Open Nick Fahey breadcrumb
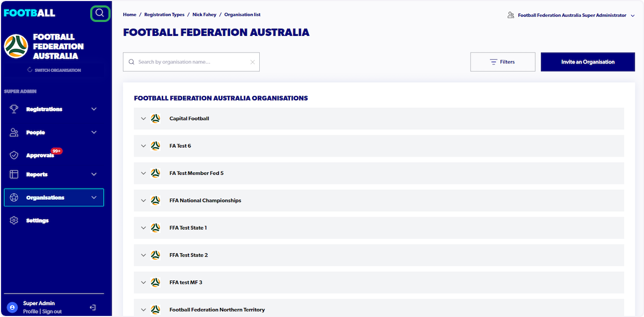 tap(204, 14)
